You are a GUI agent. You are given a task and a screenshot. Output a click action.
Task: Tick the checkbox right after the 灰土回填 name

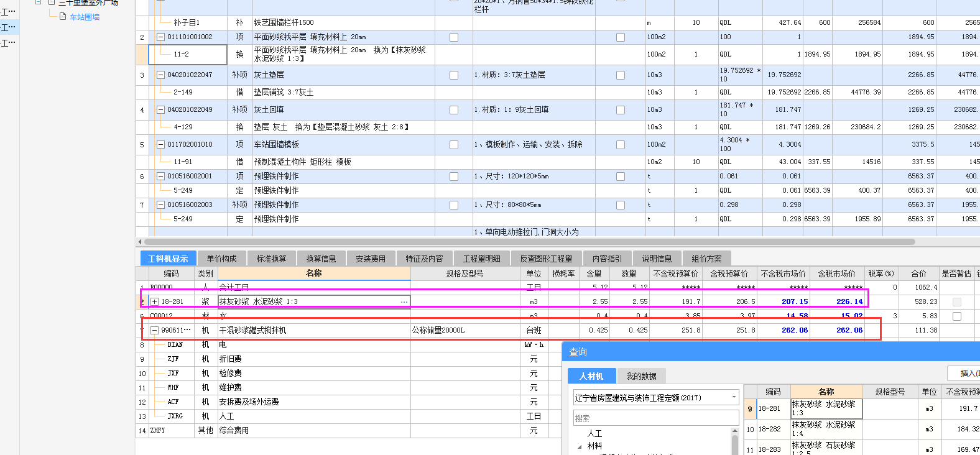[x=454, y=110]
